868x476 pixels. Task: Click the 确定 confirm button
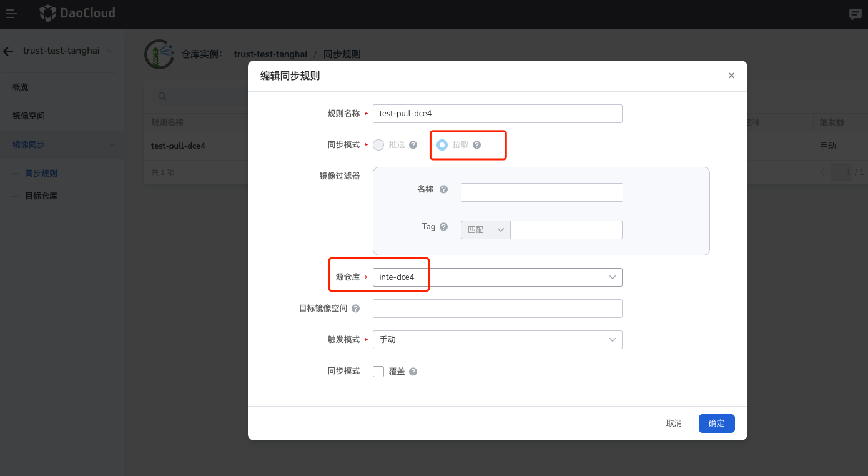(x=716, y=423)
